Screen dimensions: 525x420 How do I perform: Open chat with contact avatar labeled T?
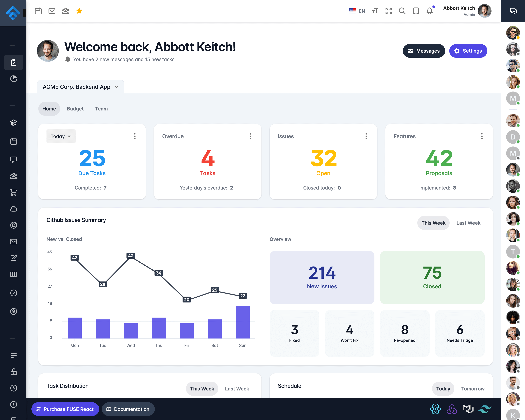coord(513,252)
